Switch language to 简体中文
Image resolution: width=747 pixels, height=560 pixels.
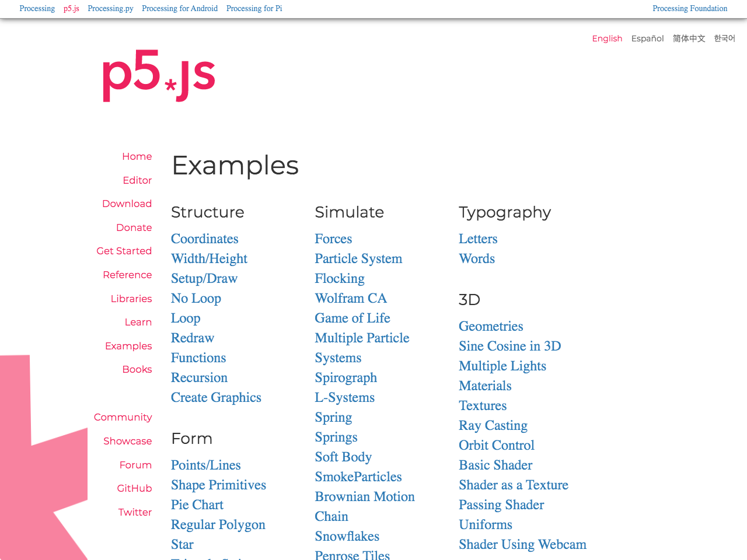[x=689, y=38]
